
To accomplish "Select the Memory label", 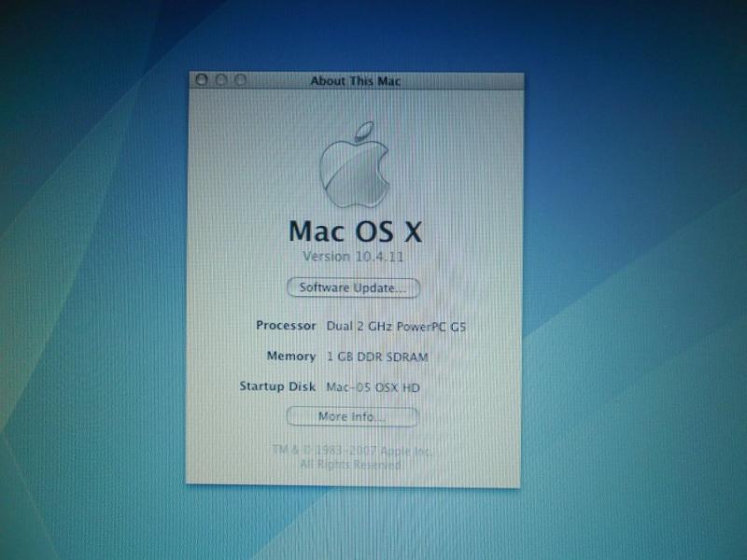I will click(291, 356).
